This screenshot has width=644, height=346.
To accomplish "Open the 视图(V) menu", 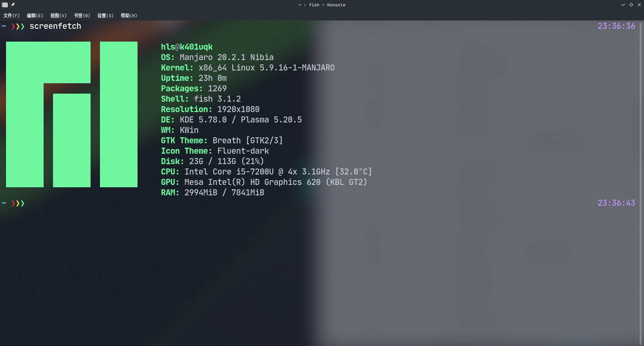I will [58, 15].
